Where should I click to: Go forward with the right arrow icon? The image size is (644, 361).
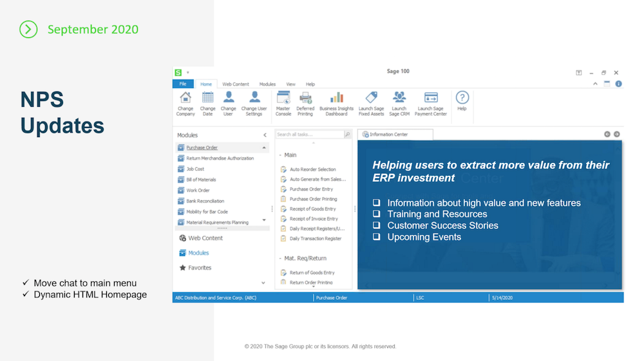point(616,134)
